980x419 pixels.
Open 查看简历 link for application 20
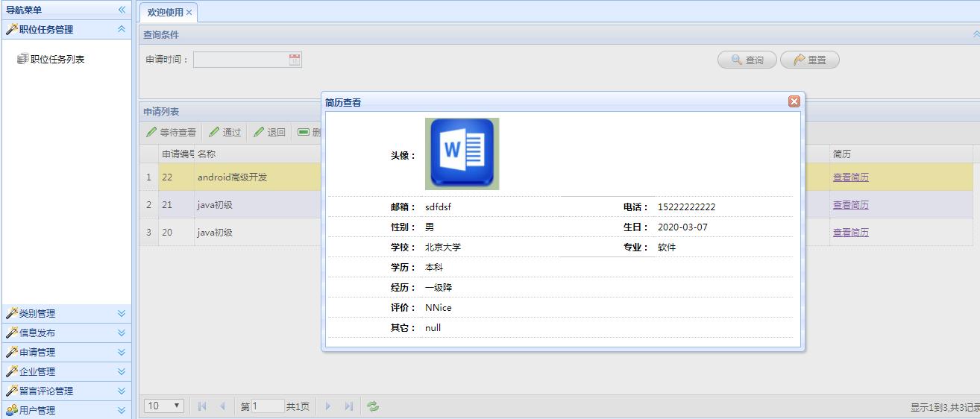coord(851,233)
